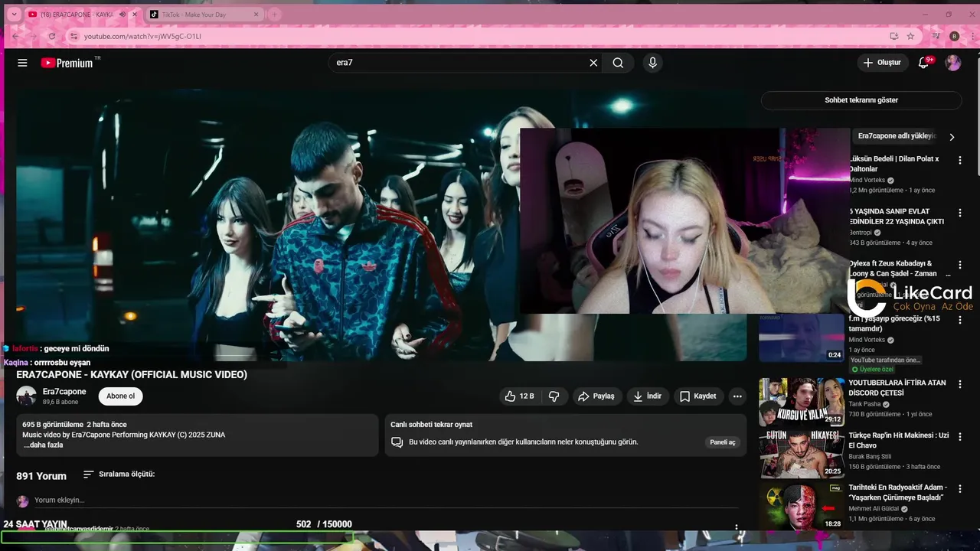The width and height of the screenshot is (980, 551).
Task: Open the BÜTÜN HİKAYESİ thumbnail
Action: [802, 454]
